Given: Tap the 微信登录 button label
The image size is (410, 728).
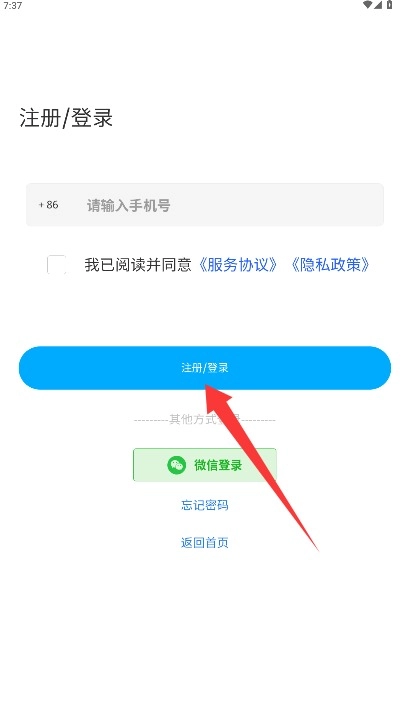Looking at the screenshot, I should coord(218,465).
